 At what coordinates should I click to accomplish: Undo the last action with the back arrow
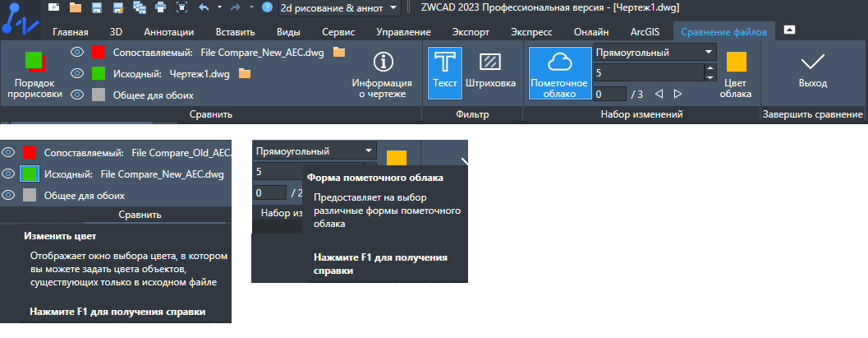[203, 7]
